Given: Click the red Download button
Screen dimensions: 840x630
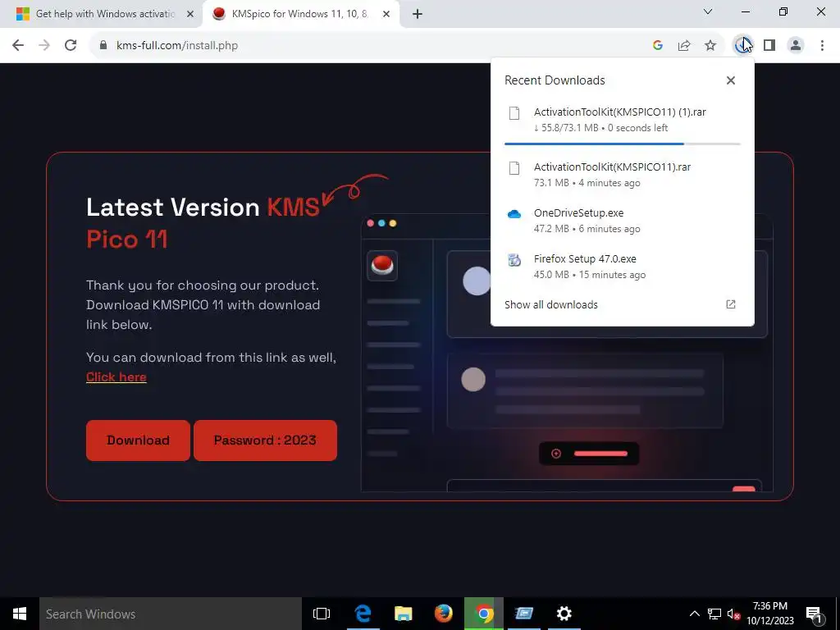Looking at the screenshot, I should point(138,441).
